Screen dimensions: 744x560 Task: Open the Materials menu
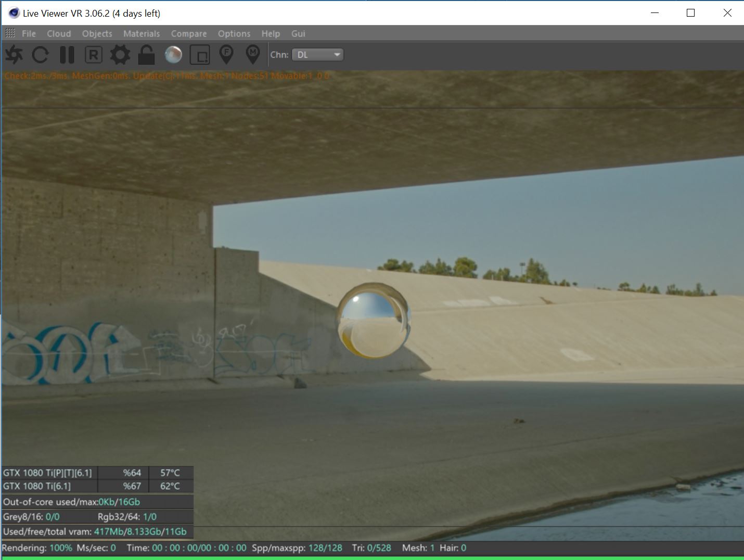click(x=142, y=33)
